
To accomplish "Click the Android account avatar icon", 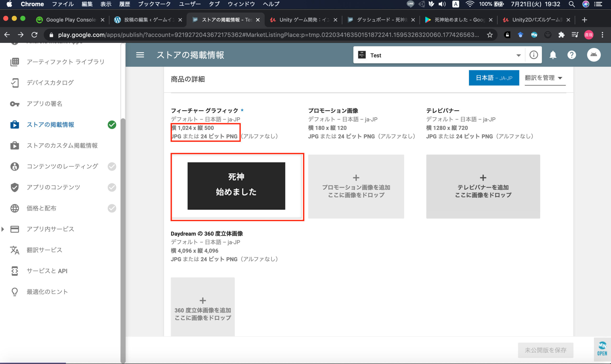I will pyautogui.click(x=594, y=55).
